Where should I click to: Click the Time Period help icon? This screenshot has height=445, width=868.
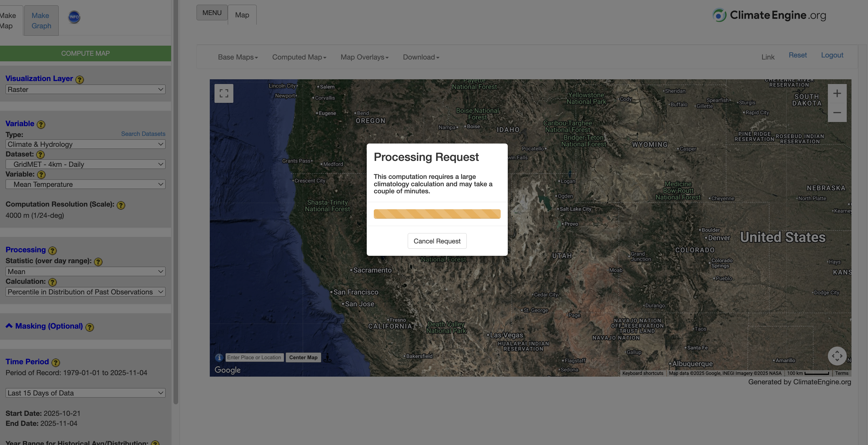pos(56,362)
